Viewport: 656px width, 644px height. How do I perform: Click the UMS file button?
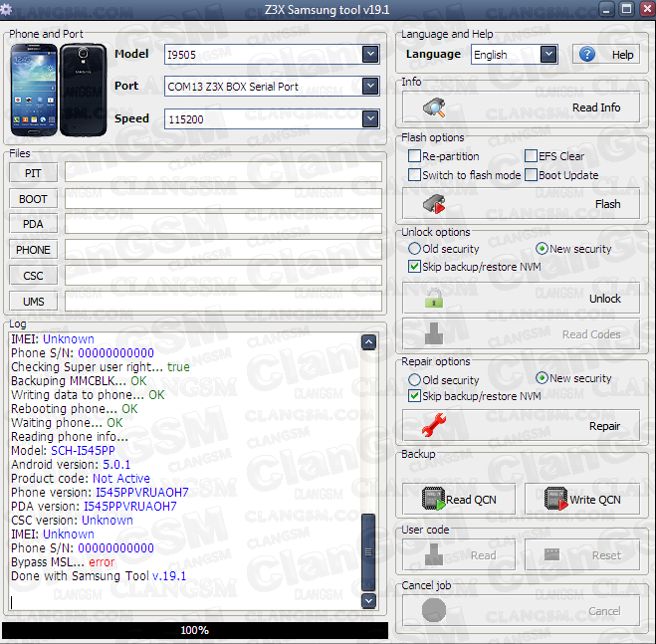tap(33, 302)
